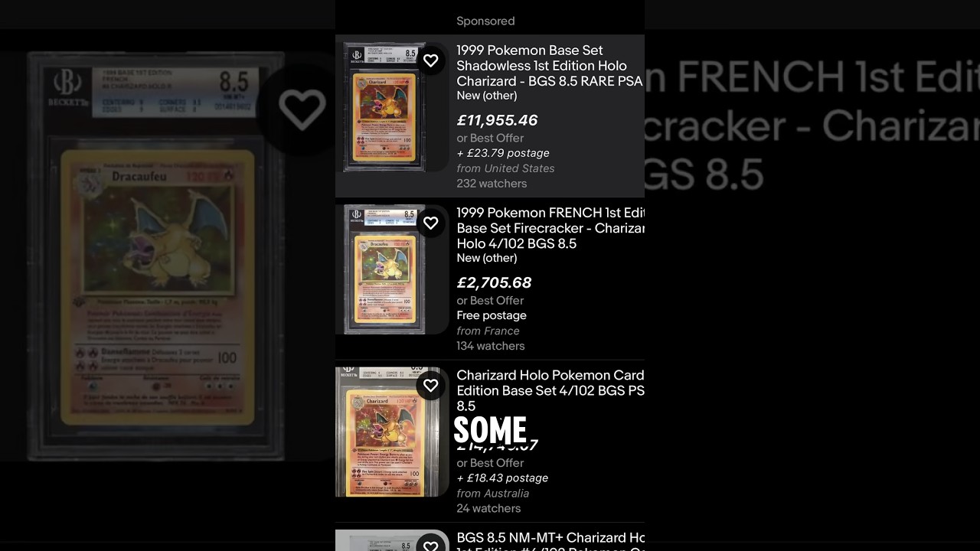Image resolution: width=980 pixels, height=551 pixels.
Task: Favorite the French Firecracker Charizard listing
Action: (431, 223)
